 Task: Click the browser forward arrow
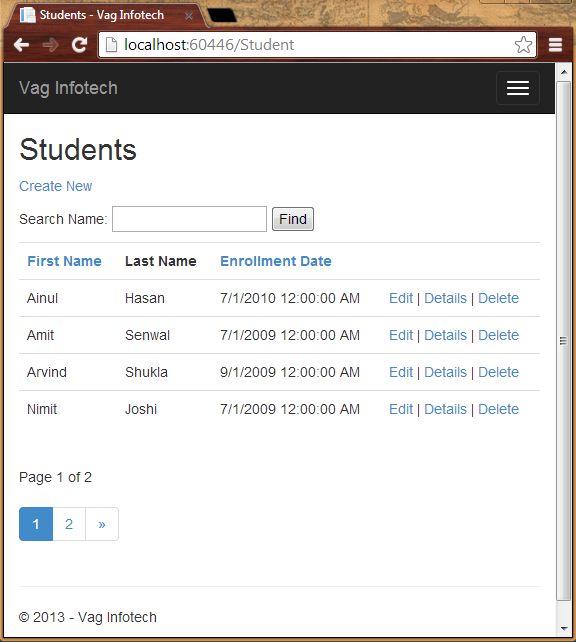click(x=50, y=45)
